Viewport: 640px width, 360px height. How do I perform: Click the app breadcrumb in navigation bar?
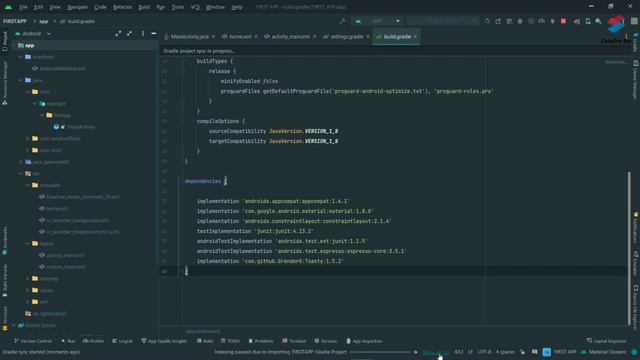44,21
